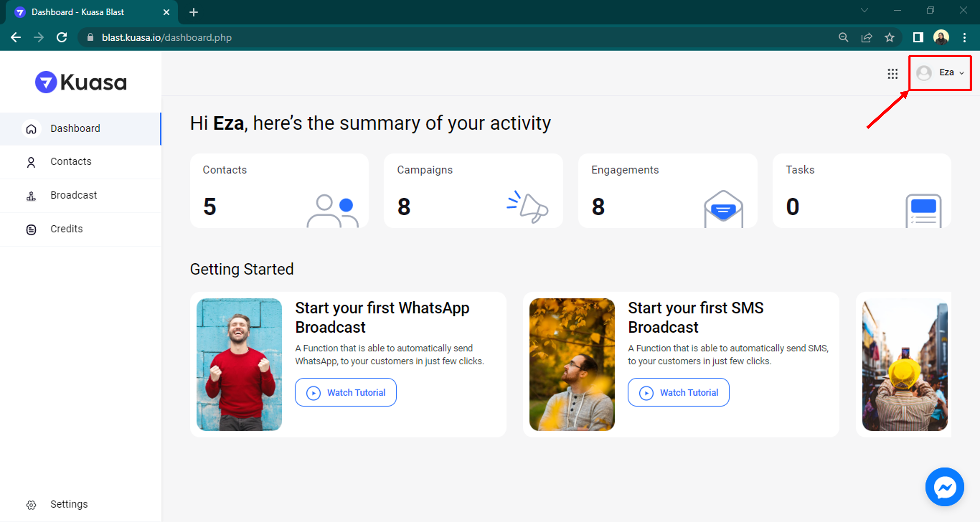Image resolution: width=980 pixels, height=522 pixels.
Task: Bookmark this page with star icon
Action: [x=889, y=37]
